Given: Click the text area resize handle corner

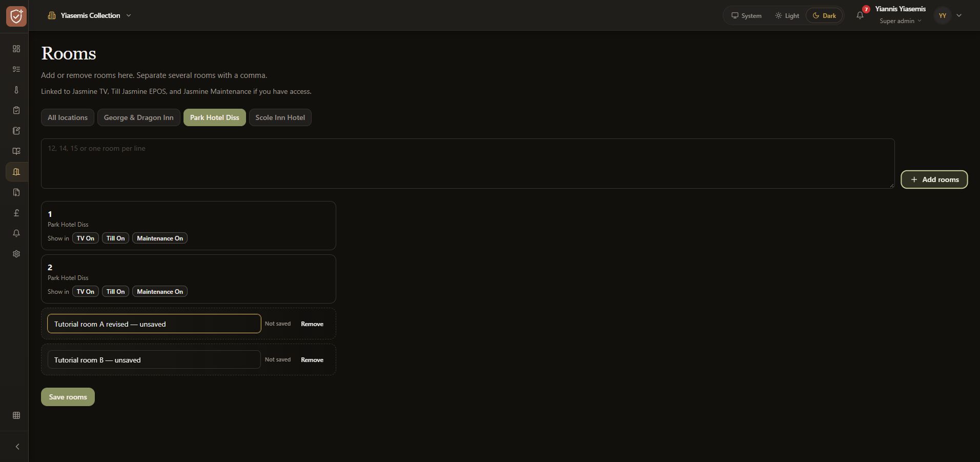Looking at the screenshot, I should (892, 185).
